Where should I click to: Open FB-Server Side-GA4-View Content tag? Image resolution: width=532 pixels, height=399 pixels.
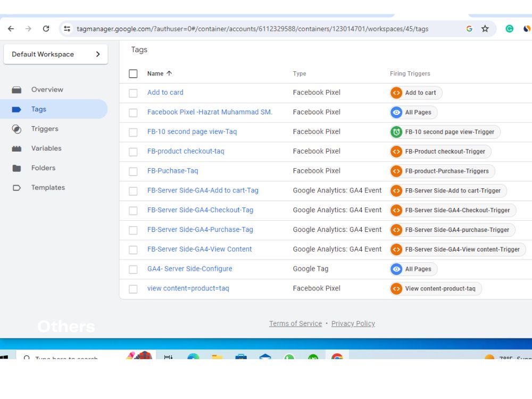tap(199, 249)
